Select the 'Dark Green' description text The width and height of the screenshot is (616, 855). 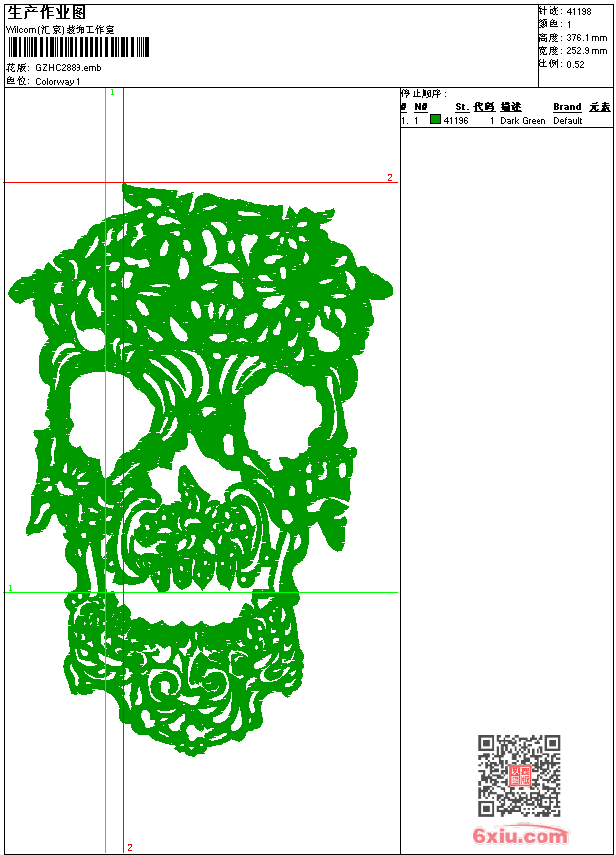tap(523, 121)
